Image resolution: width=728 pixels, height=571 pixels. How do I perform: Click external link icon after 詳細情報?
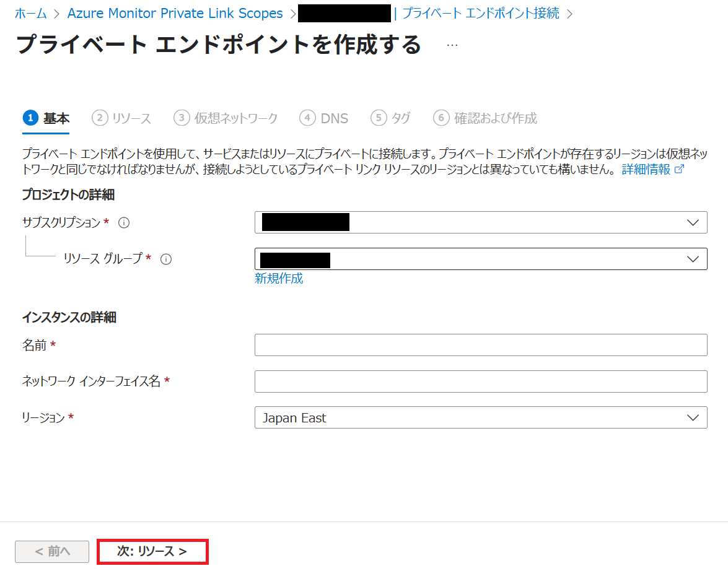[x=679, y=169]
